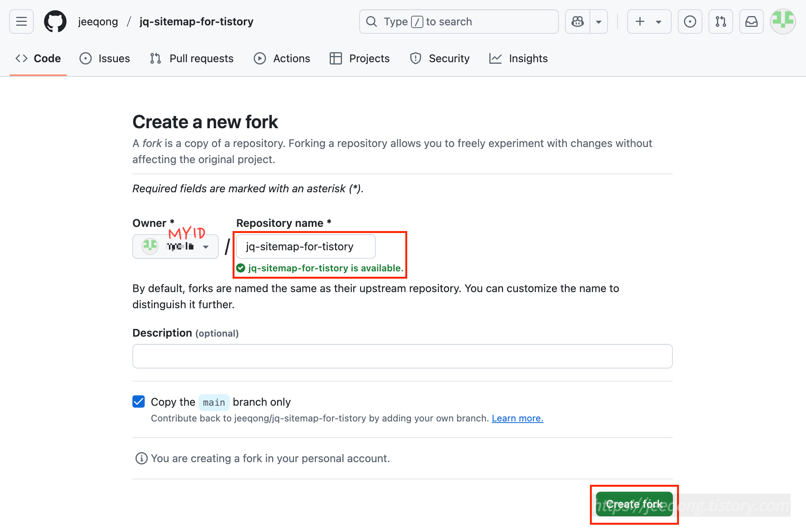Follow the Learn more link
Screen dimensions: 806x532
click(x=517, y=418)
